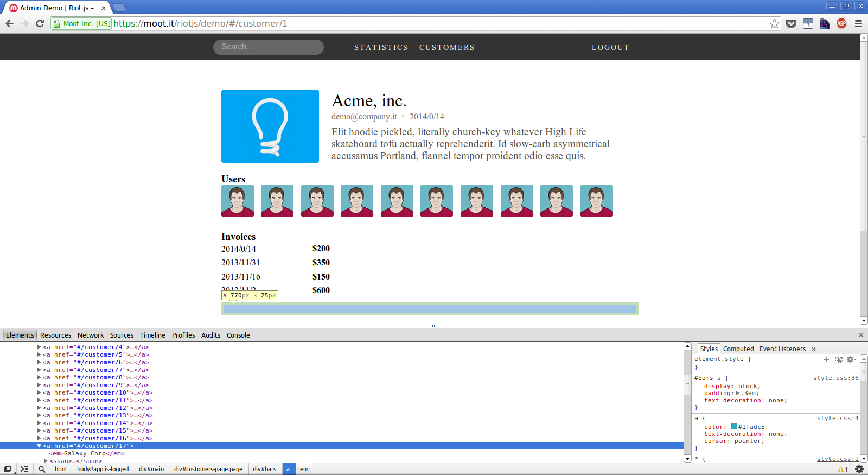Open the Timeline panel
Image resolution: width=868 pixels, height=475 pixels.
[152, 335]
